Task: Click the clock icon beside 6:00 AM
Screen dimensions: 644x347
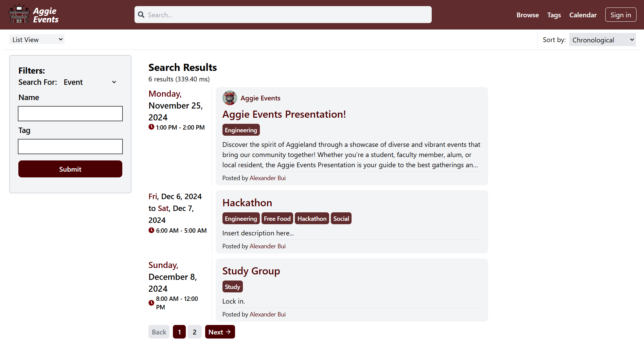Action: 151,230
